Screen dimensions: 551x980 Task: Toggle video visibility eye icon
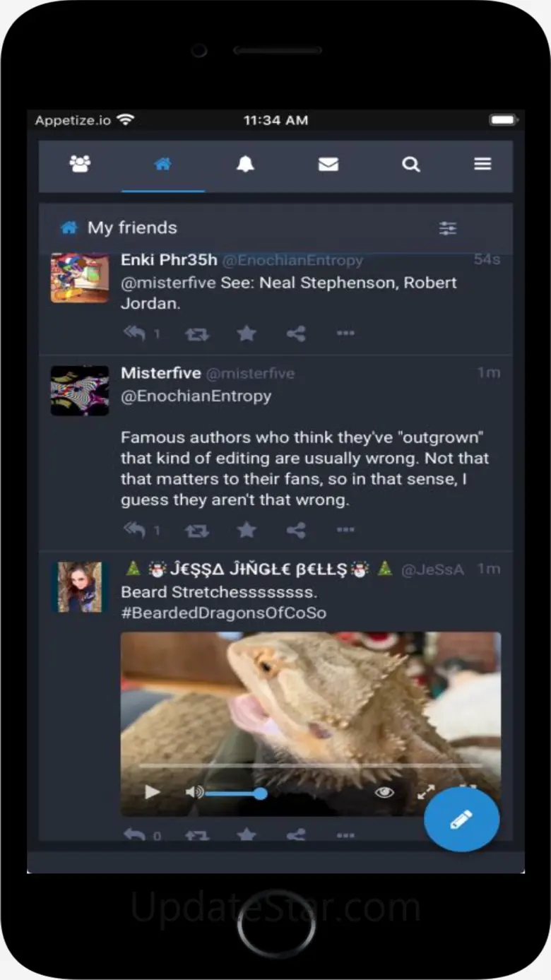(384, 793)
